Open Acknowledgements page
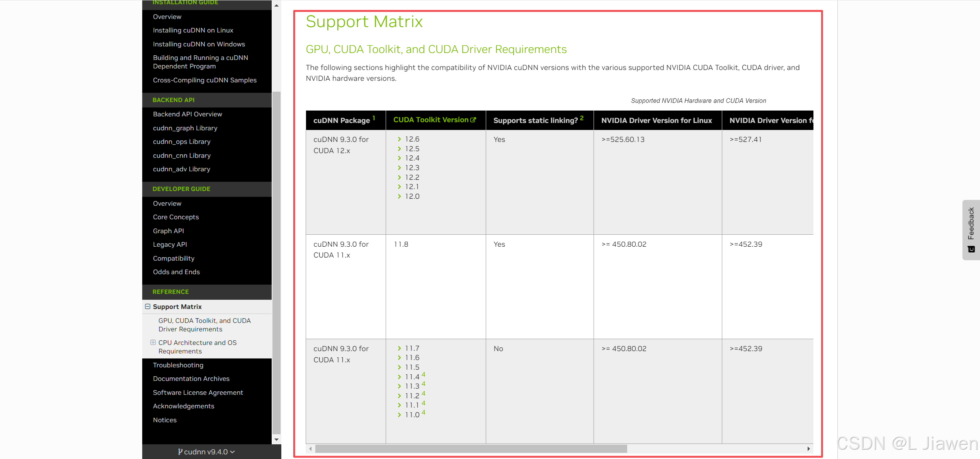The height and width of the screenshot is (459, 980). click(184, 406)
